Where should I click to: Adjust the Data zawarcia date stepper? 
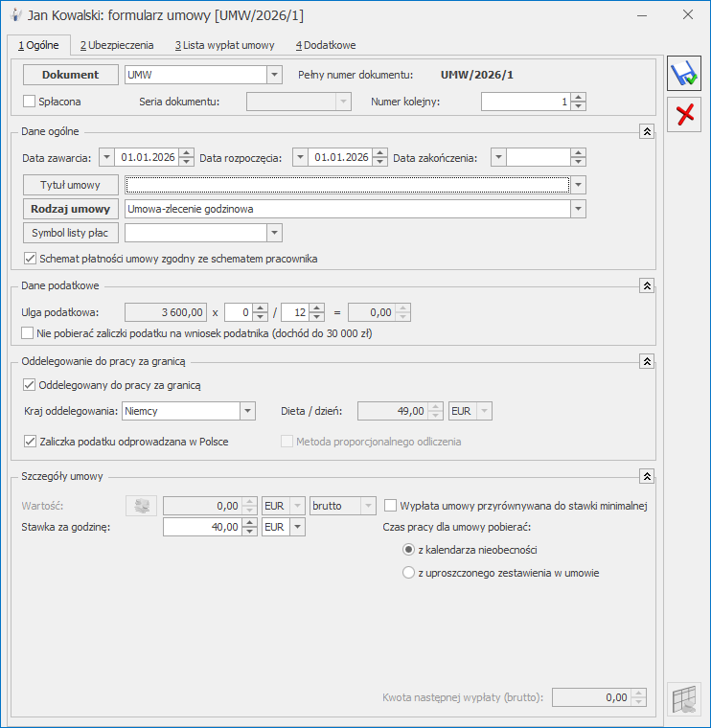click(x=186, y=157)
